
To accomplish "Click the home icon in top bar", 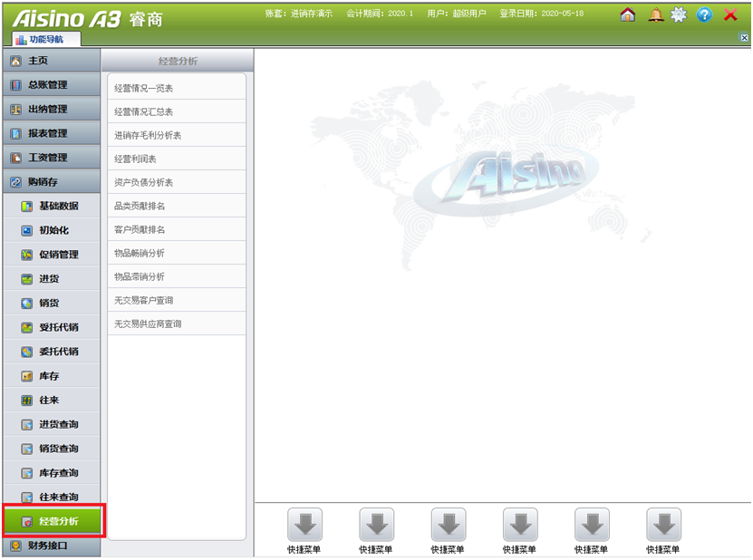I will click(x=627, y=14).
